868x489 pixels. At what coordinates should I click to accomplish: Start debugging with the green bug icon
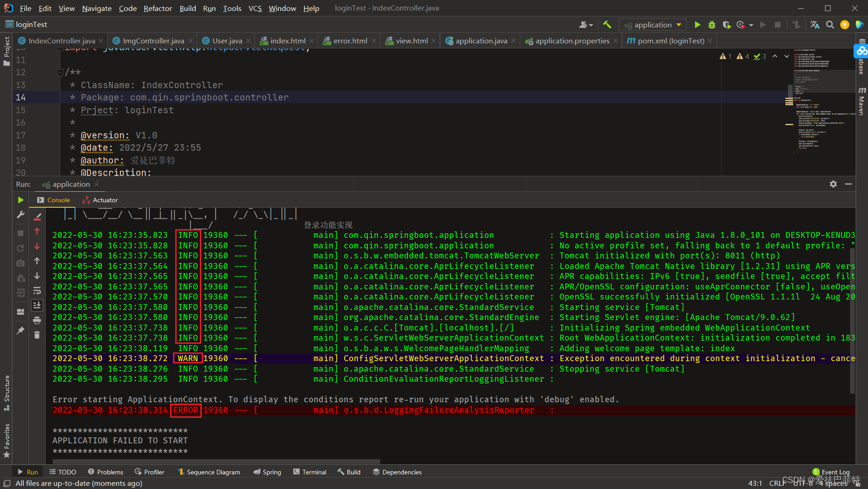[711, 25]
